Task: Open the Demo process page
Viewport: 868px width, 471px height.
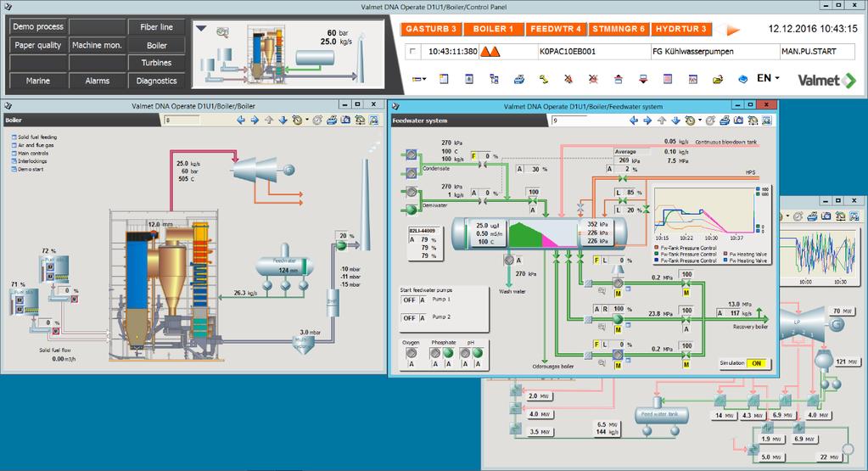Action: 37,26
